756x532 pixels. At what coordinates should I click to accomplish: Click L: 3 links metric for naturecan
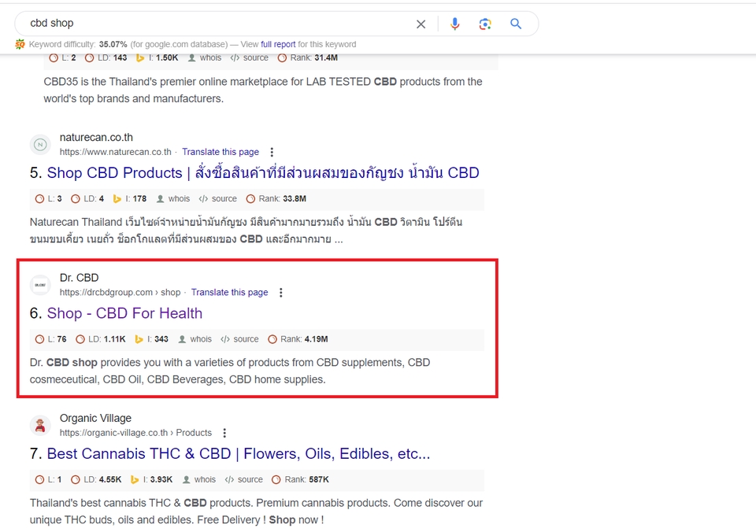[x=49, y=198]
